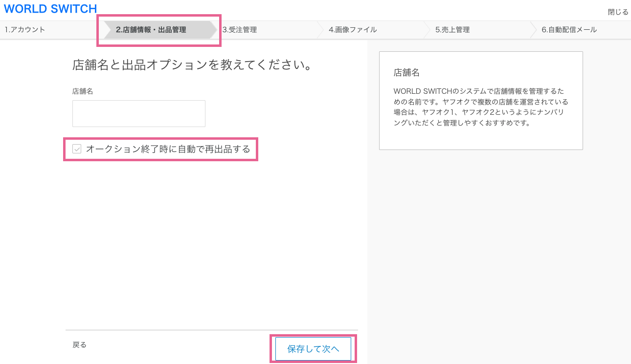631x364 pixels.
Task: Jump to the 5.売上管理 step
Action: click(x=452, y=30)
